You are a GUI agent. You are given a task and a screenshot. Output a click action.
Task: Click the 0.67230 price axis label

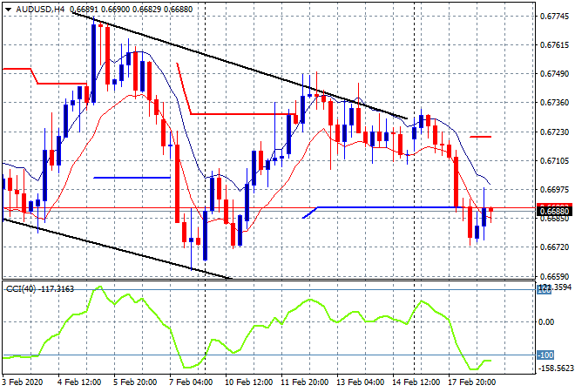(x=555, y=132)
